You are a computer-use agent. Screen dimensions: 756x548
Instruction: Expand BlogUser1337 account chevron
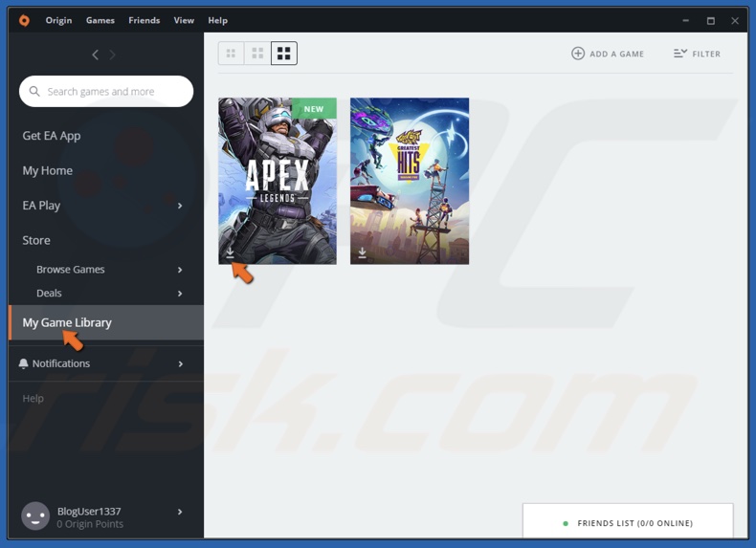180,512
